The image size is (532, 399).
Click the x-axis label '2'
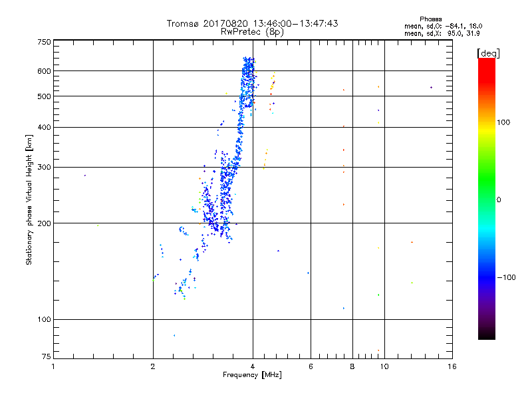[153, 366]
